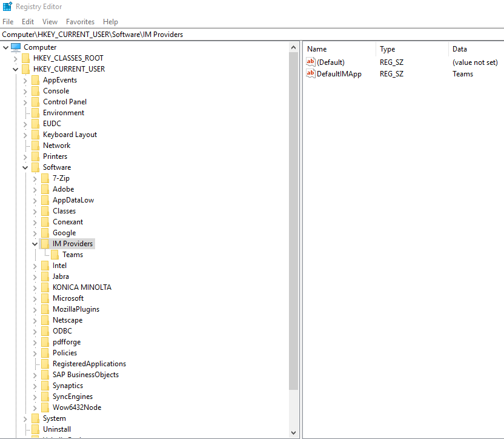Click the Software folder icon
504x439 pixels.
point(35,168)
